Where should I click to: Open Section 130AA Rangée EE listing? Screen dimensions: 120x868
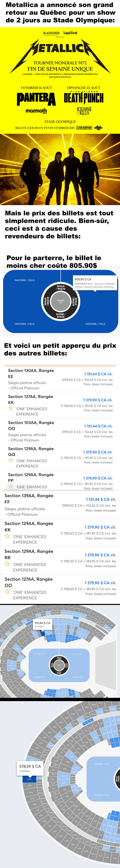tap(60, 379)
